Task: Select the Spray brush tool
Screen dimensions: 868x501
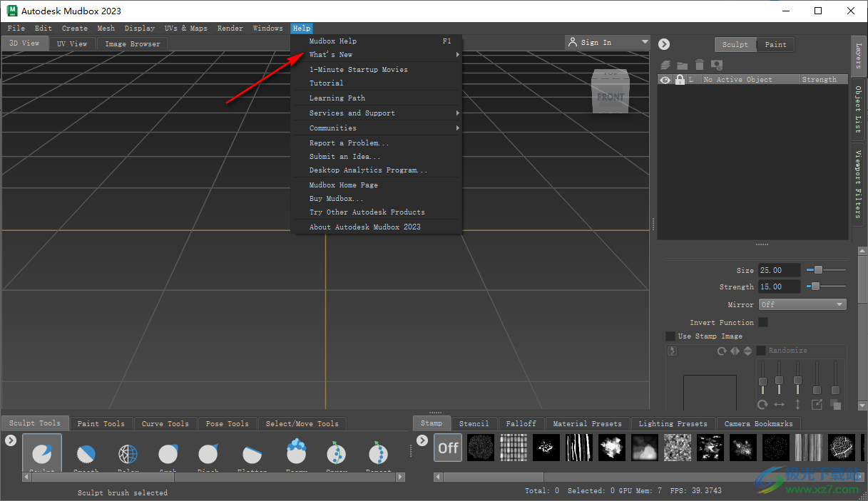Action: pos(337,453)
